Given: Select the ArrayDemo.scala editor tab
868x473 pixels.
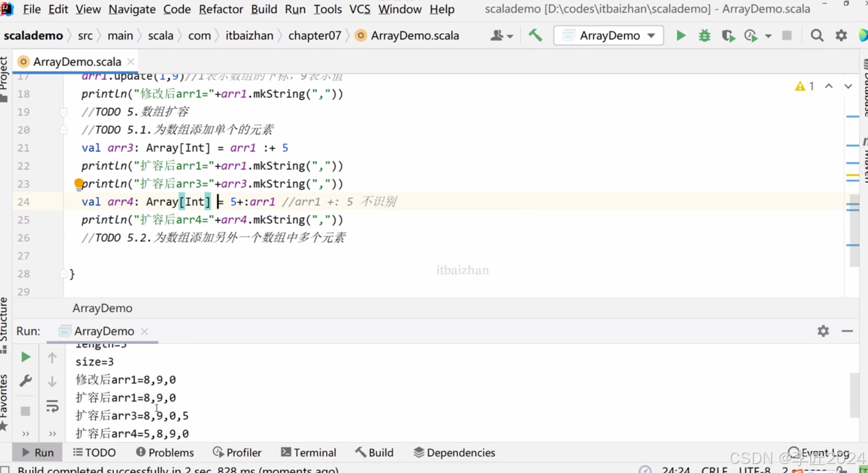Looking at the screenshot, I should click(x=77, y=61).
